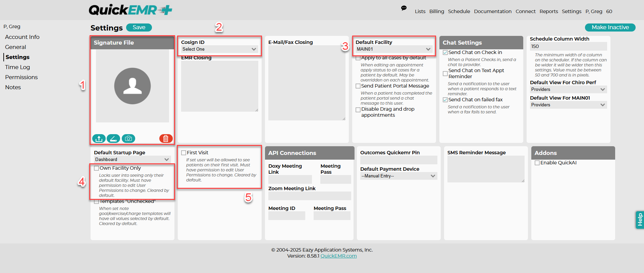The width and height of the screenshot is (644, 273).
Task: Open the Help side tab
Action: point(640,220)
